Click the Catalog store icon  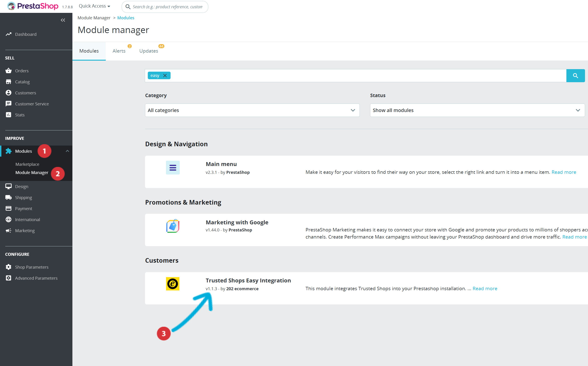(x=9, y=82)
